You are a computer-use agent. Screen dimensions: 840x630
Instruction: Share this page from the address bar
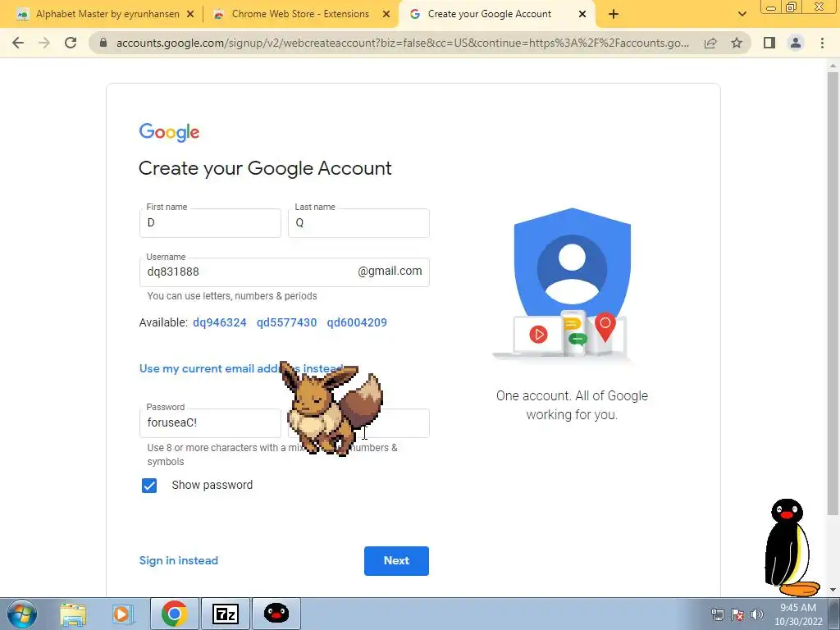pos(710,43)
